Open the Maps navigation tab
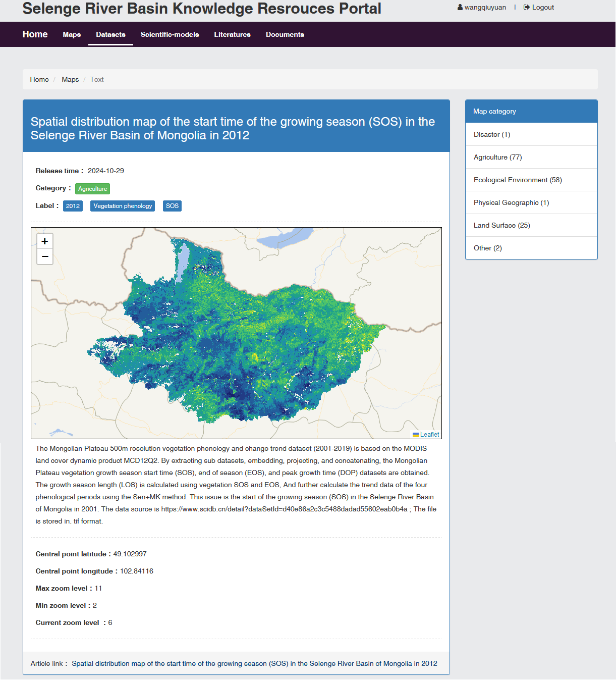Screen dimensions: 616x680 (72, 34)
